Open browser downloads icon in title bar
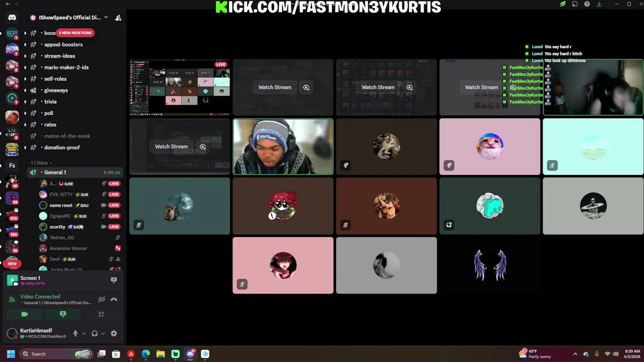Viewport: 644px width, 362px height. tap(599, 4)
